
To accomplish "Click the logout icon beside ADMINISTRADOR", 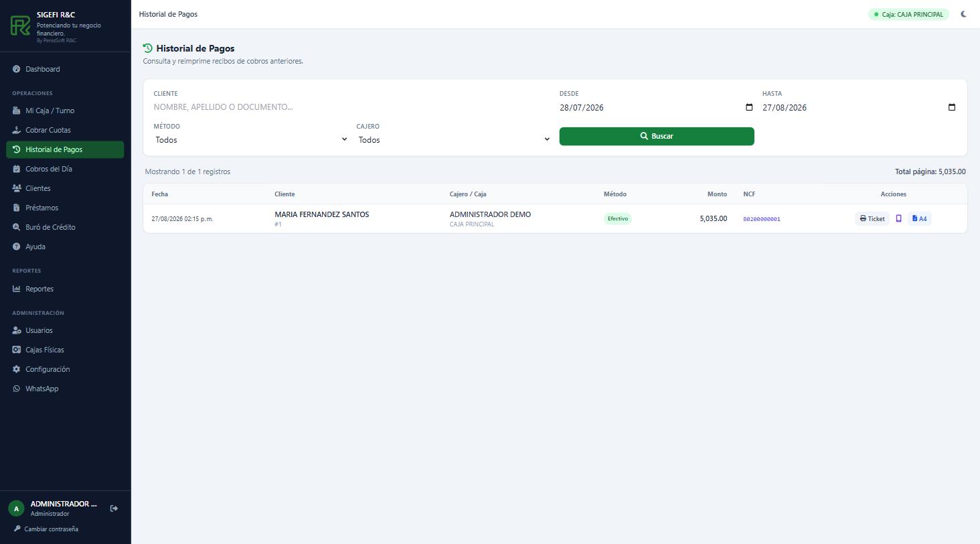I will coord(114,508).
